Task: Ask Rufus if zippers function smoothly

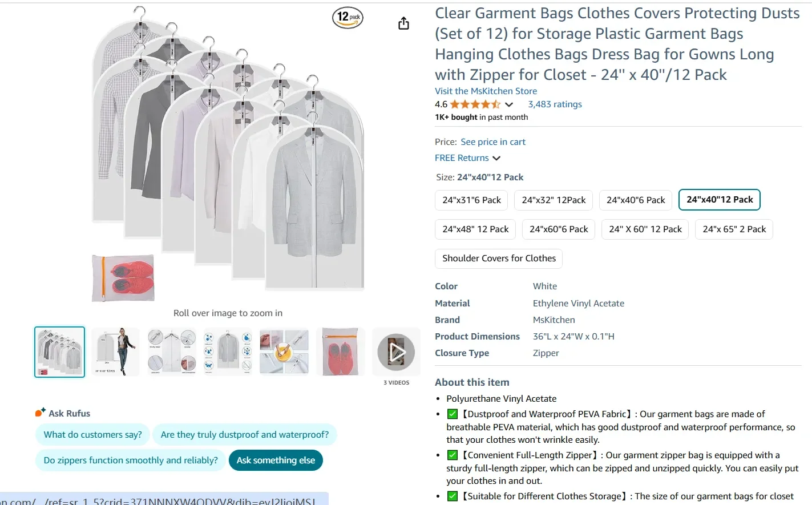Action: tap(130, 460)
